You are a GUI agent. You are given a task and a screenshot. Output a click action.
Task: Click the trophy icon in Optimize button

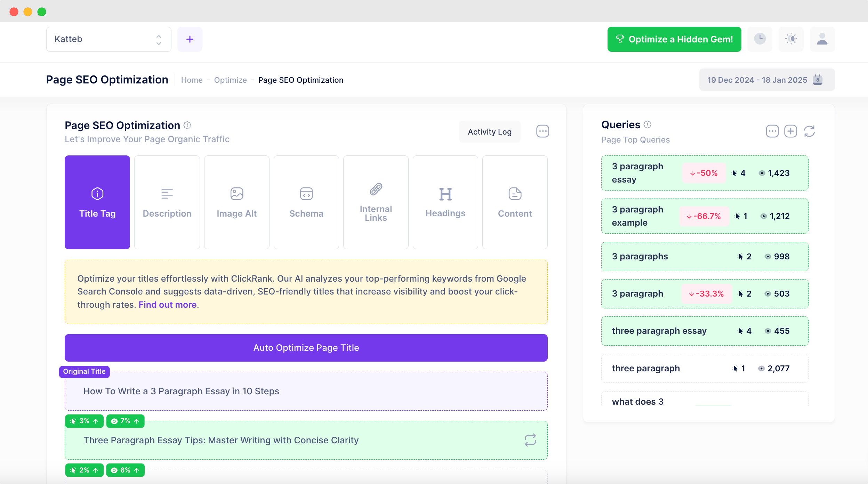pos(620,39)
